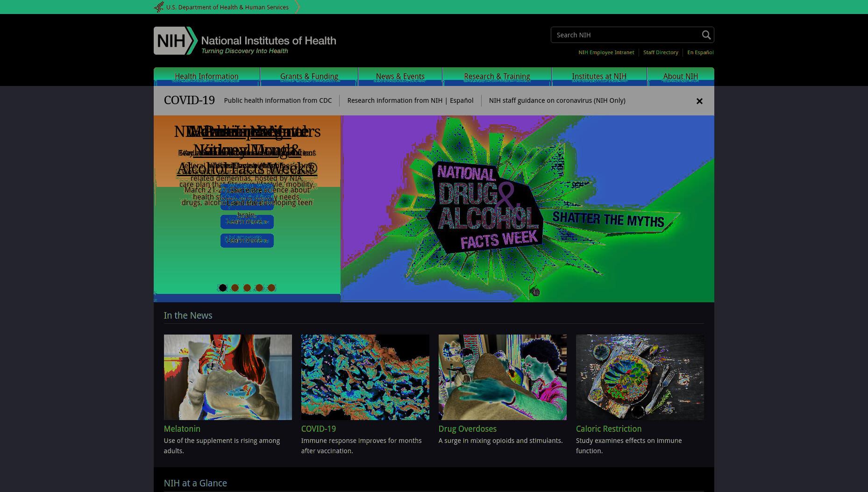Click the In the News heading
The image size is (868, 492).
pos(188,315)
